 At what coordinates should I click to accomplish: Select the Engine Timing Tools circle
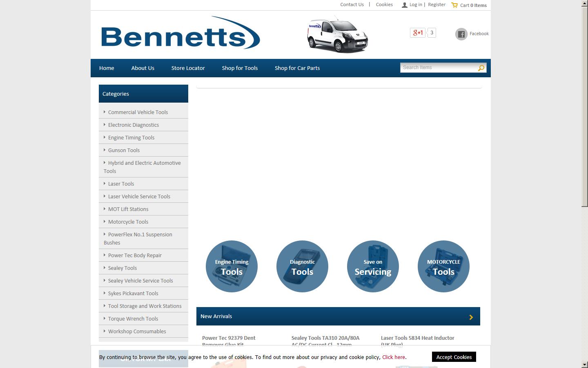point(232,266)
